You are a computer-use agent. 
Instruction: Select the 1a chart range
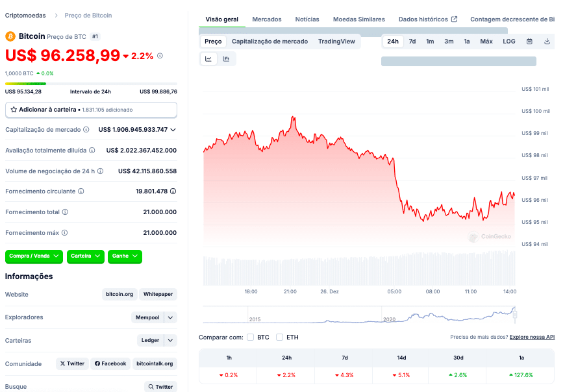467,42
